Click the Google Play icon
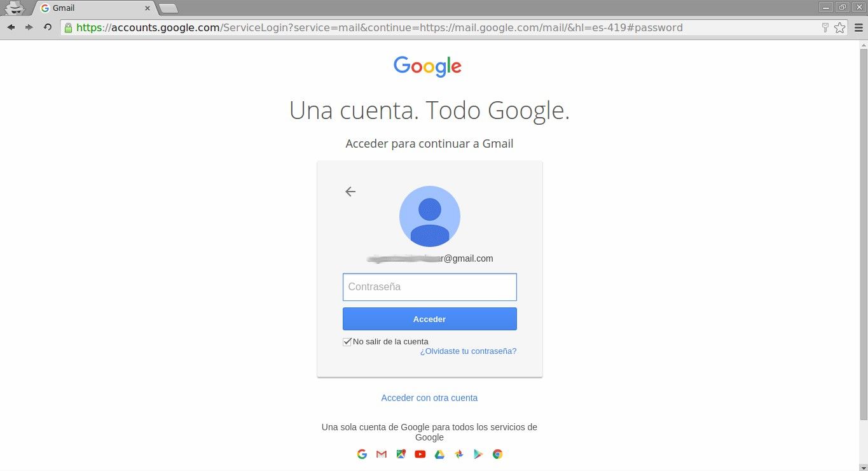868x471 pixels. 478,454
